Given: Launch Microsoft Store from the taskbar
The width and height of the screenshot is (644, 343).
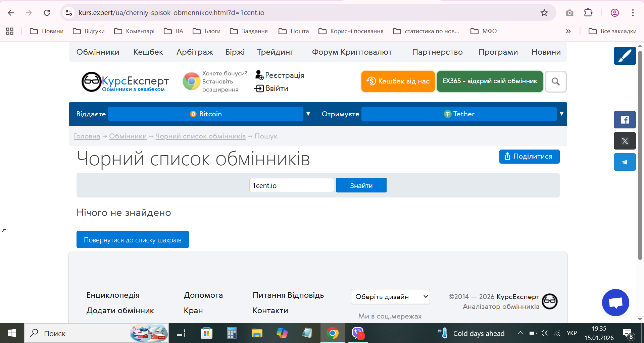Looking at the screenshot, I should 206,333.
